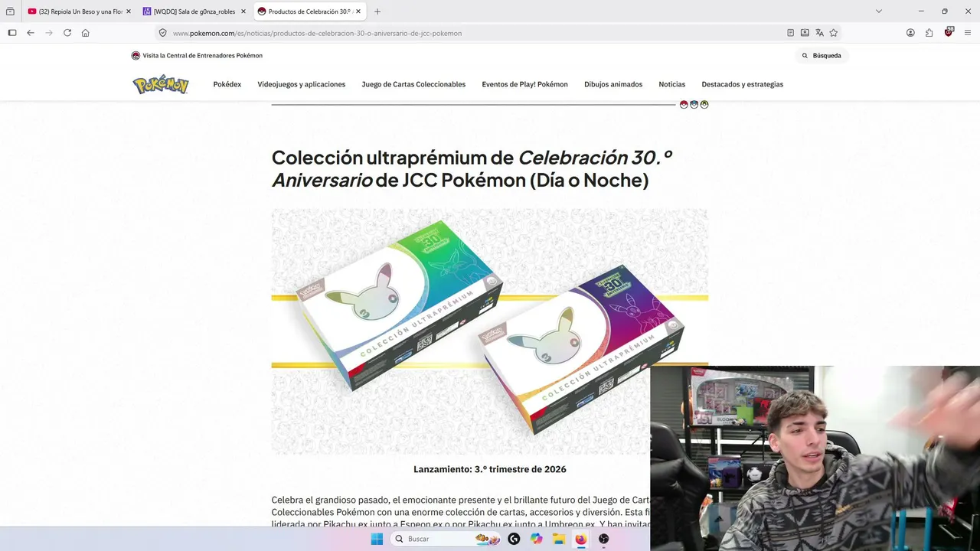The image size is (980, 551).
Task: Click the Colección Ultraprémium boxes product image
Action: click(490, 331)
